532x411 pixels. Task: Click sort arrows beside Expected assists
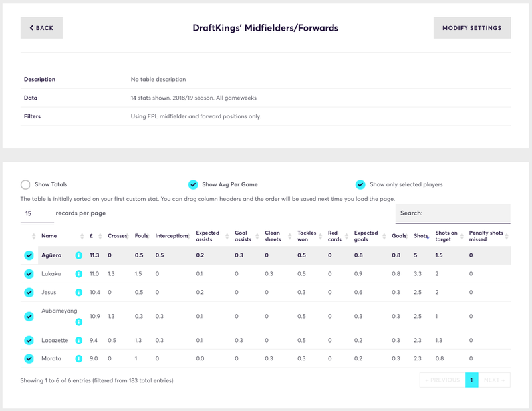(x=227, y=236)
